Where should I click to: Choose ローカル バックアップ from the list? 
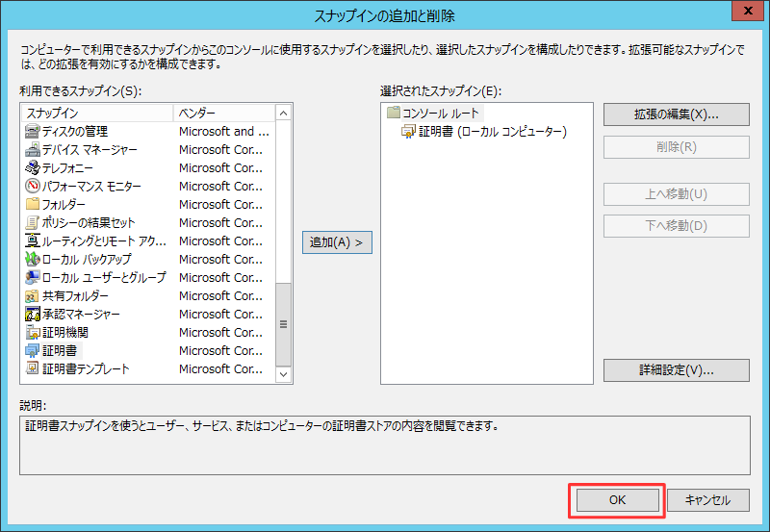tap(87, 259)
